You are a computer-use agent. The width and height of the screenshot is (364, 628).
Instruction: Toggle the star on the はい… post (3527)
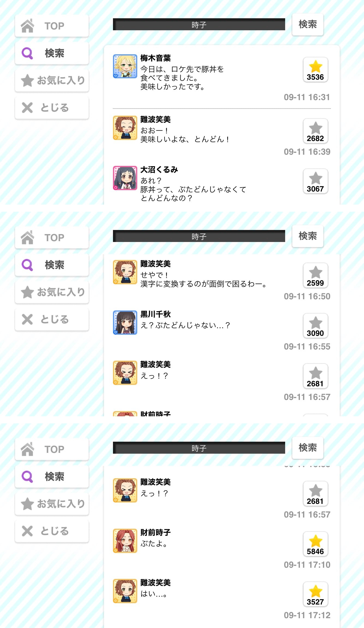(315, 594)
